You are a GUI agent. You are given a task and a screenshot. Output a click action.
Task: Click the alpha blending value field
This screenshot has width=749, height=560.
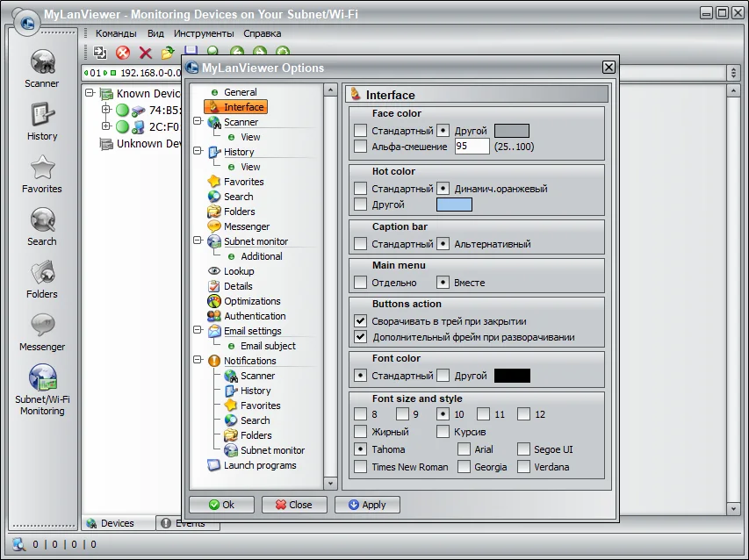pyautogui.click(x=472, y=146)
